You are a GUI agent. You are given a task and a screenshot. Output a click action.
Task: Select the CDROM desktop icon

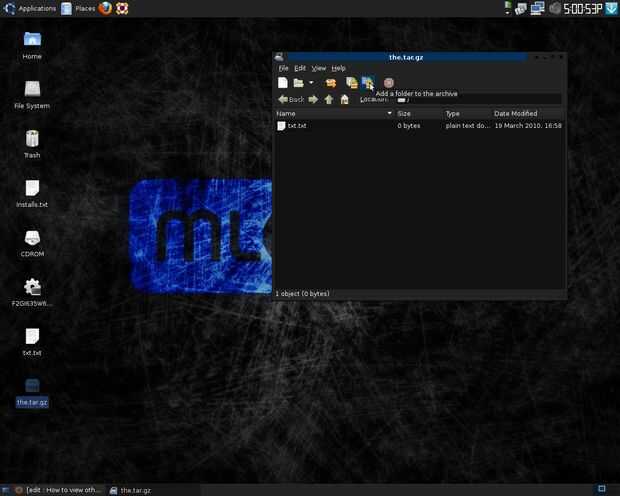32,243
